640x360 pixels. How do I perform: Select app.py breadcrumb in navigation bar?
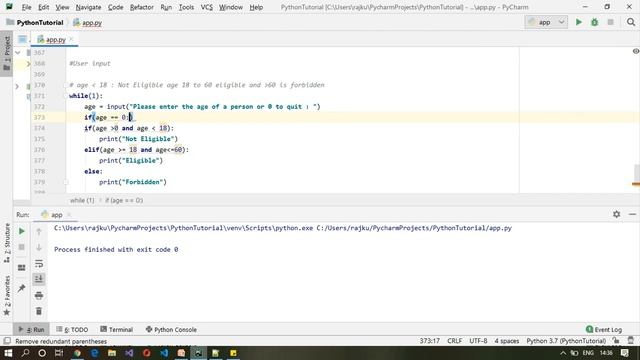pyautogui.click(x=87, y=22)
